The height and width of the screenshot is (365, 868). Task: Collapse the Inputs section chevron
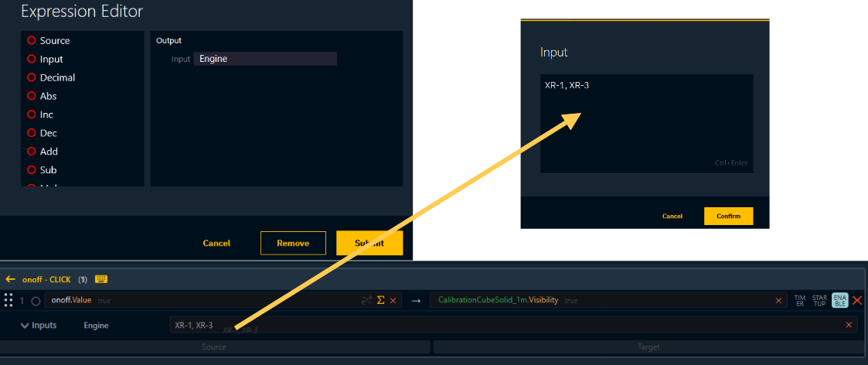click(25, 326)
